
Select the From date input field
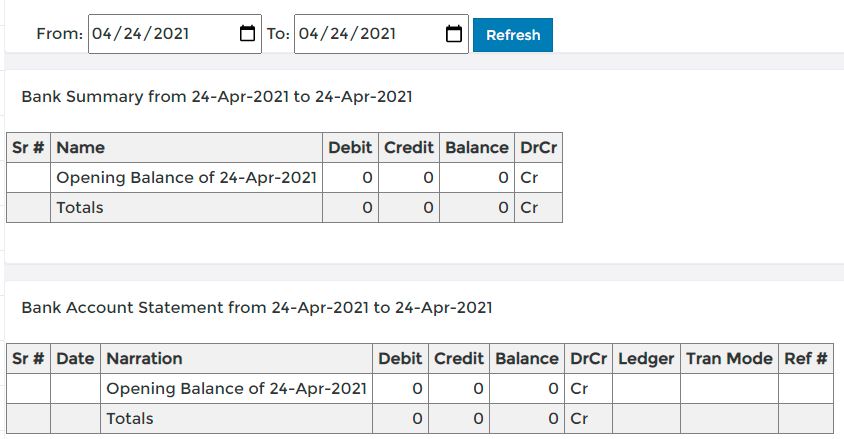click(x=175, y=34)
